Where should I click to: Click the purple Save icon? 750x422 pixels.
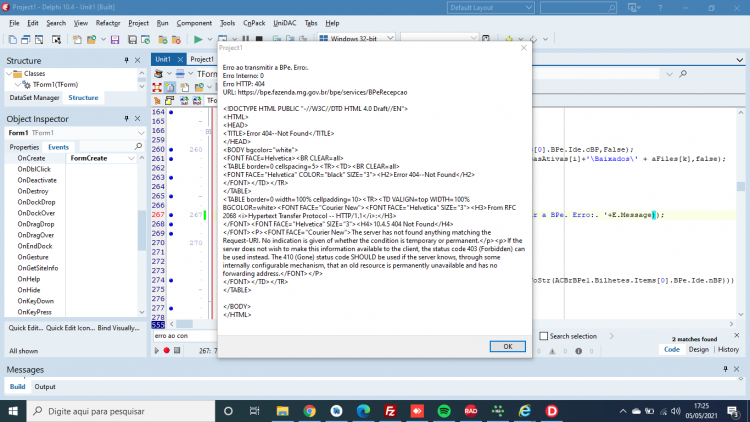pos(115,40)
